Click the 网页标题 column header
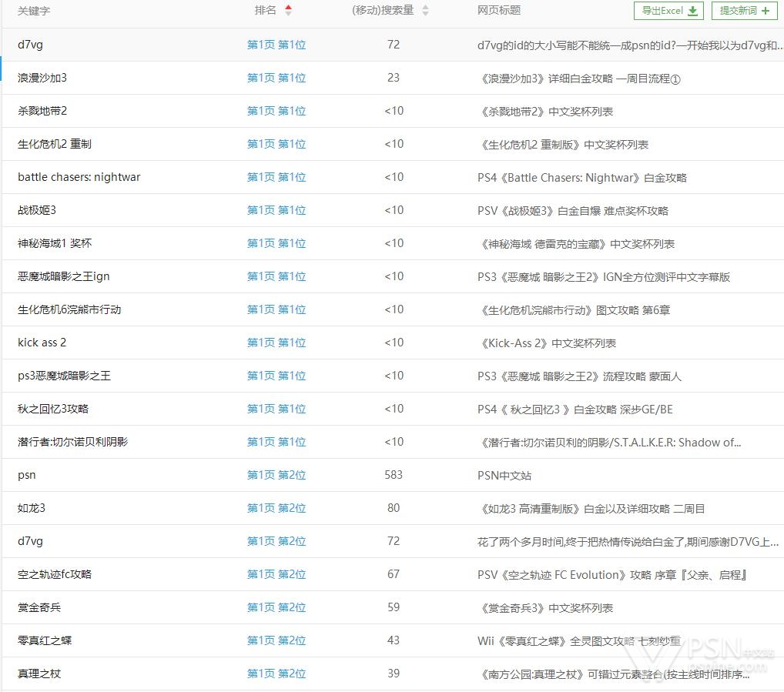The height and width of the screenshot is (692, 784). click(x=499, y=11)
